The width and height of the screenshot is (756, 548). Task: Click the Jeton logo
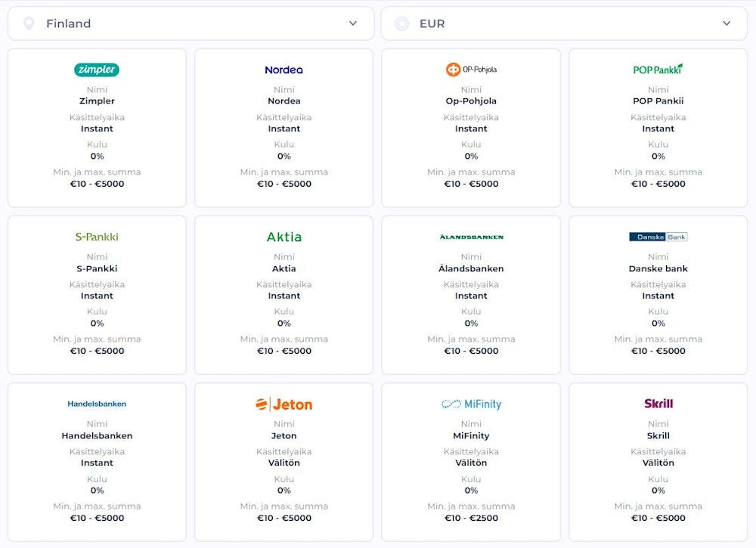(283, 404)
